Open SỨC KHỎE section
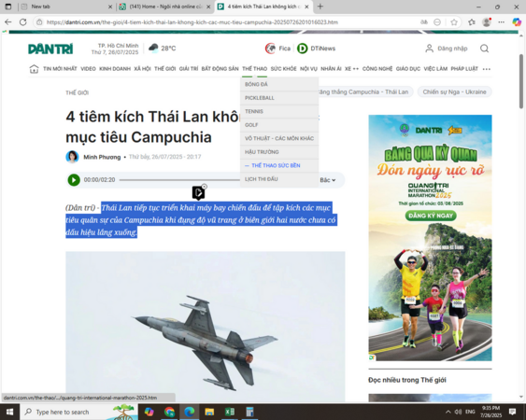This screenshot has width=526, height=420. click(x=283, y=69)
